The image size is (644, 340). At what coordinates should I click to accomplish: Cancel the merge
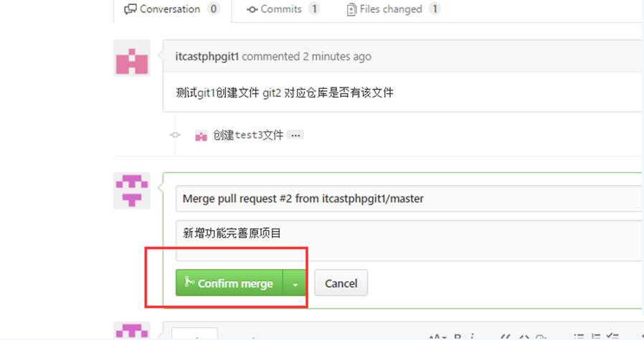pyautogui.click(x=341, y=283)
